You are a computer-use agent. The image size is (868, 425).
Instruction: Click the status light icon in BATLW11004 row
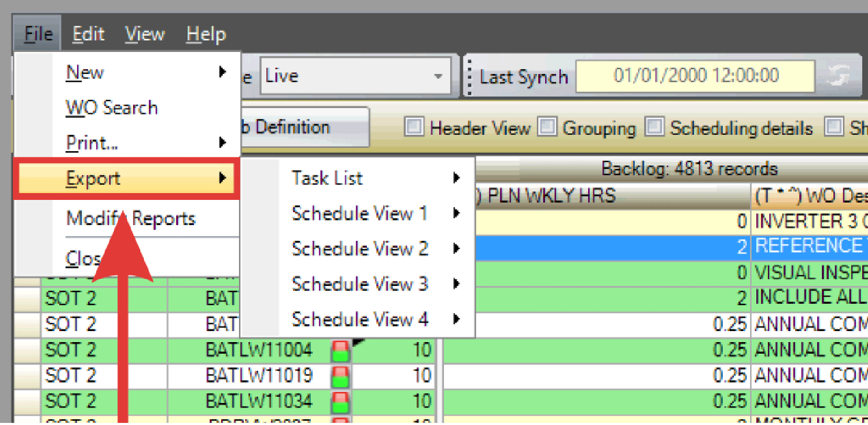tap(340, 350)
